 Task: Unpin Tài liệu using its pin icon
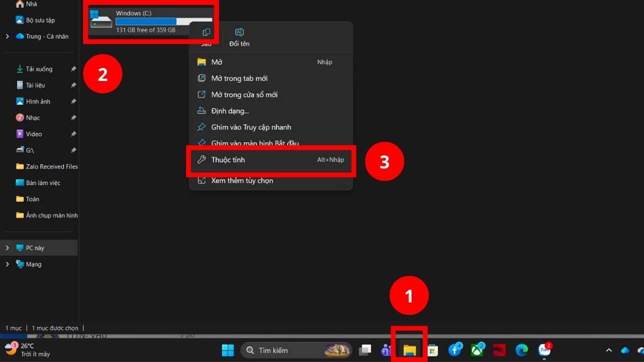point(73,85)
